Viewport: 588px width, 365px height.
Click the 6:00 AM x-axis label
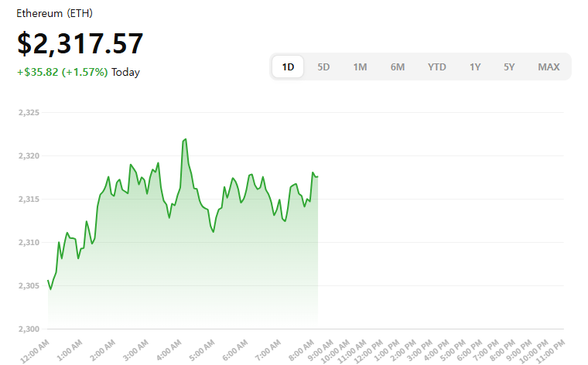tap(234, 350)
